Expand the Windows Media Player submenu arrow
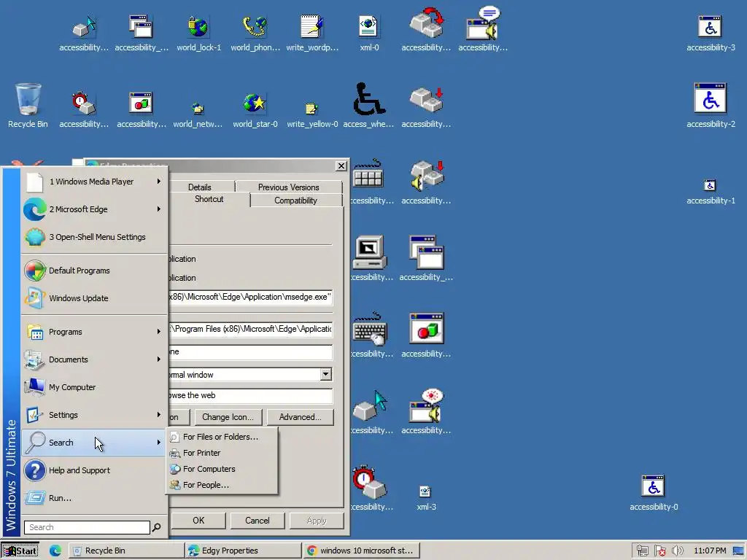Viewport: 747px width, 560px height. coord(158,182)
